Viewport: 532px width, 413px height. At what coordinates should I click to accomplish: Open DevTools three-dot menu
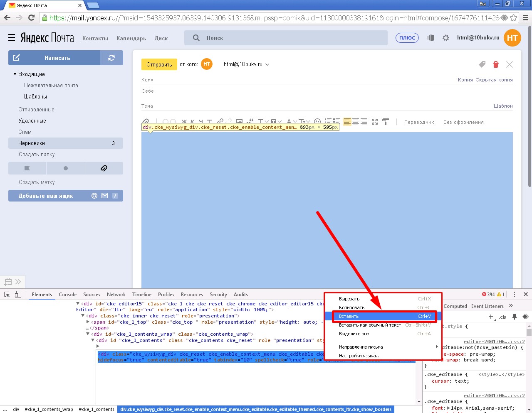(x=514, y=294)
